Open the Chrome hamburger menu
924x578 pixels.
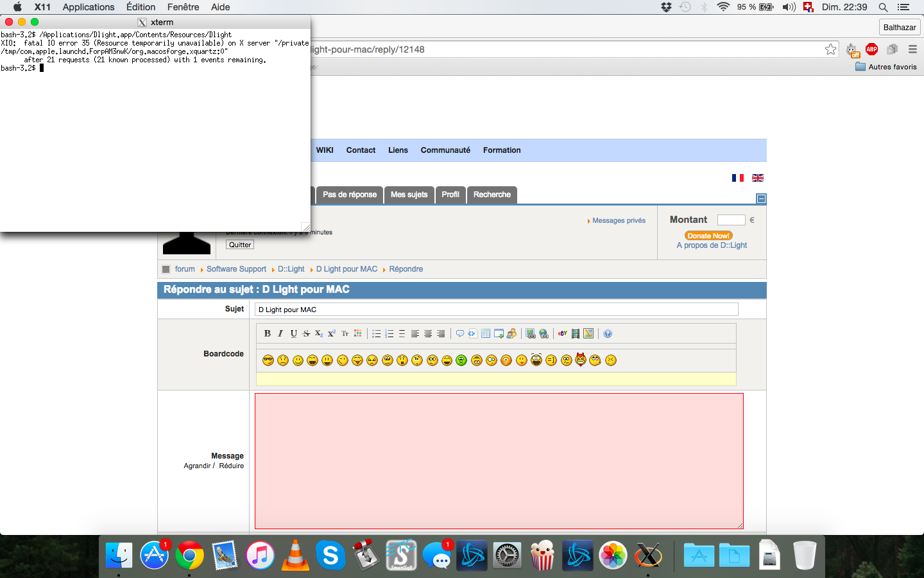point(912,49)
